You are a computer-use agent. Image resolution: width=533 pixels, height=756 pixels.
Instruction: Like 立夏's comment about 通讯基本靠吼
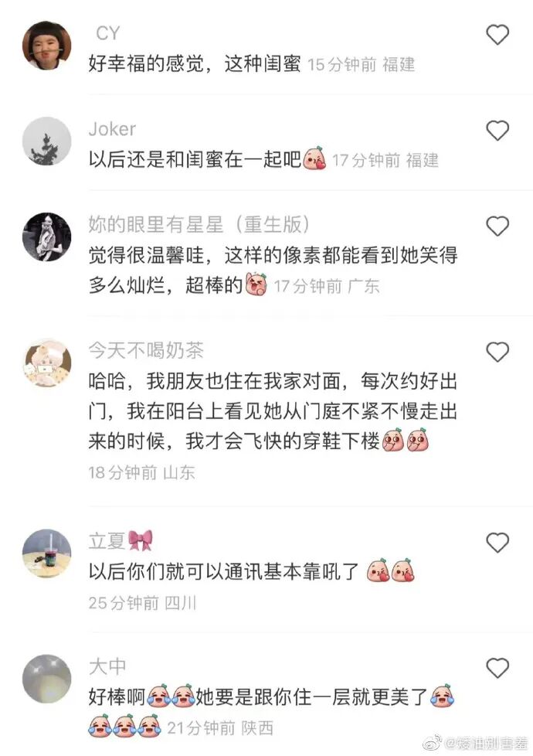[497, 543]
